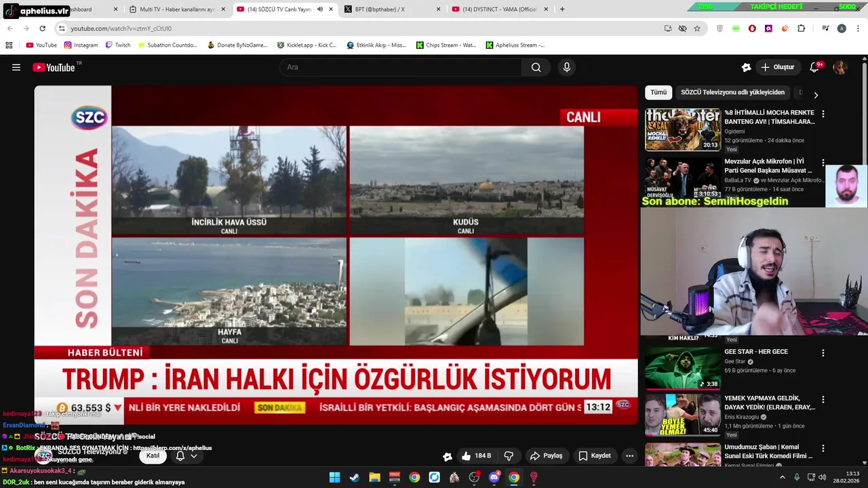Open the GEE STAR - HER GECE thumbnail
Screen dimensions: 868x488
click(682, 368)
